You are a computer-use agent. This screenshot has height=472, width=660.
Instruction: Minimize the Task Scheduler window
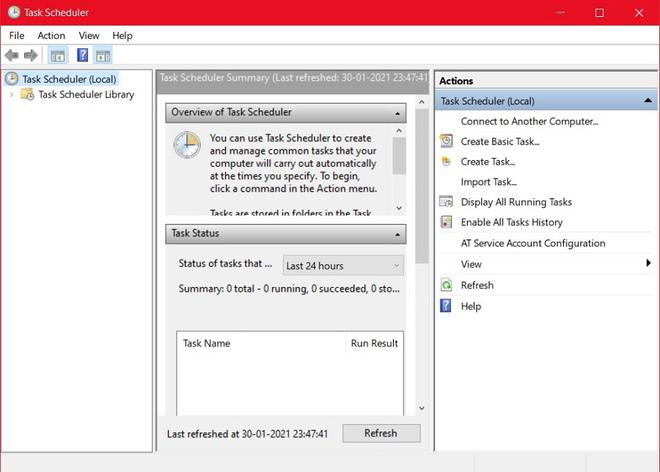coord(560,13)
